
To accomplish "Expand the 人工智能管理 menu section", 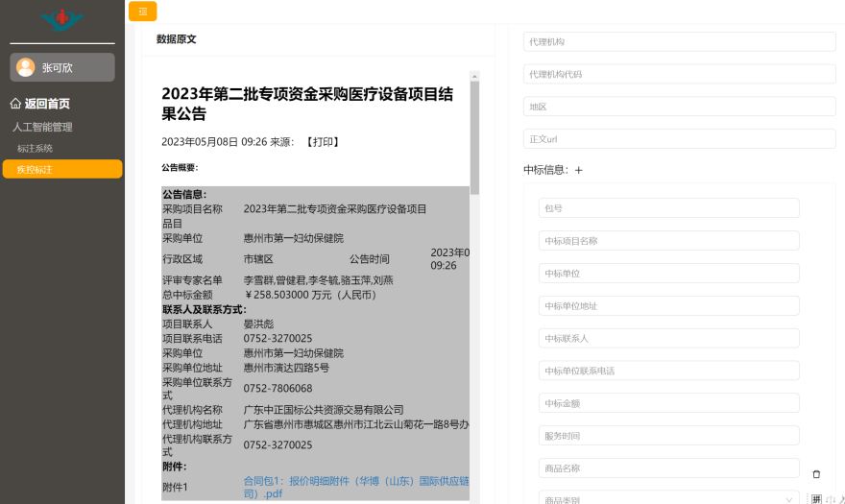I will 42,127.
